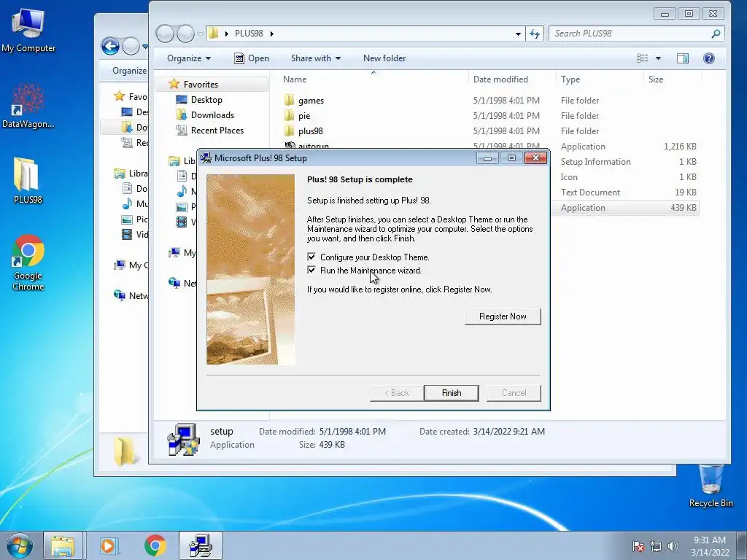The width and height of the screenshot is (747, 560).
Task: Click Text Document type cell
Action: pos(590,192)
